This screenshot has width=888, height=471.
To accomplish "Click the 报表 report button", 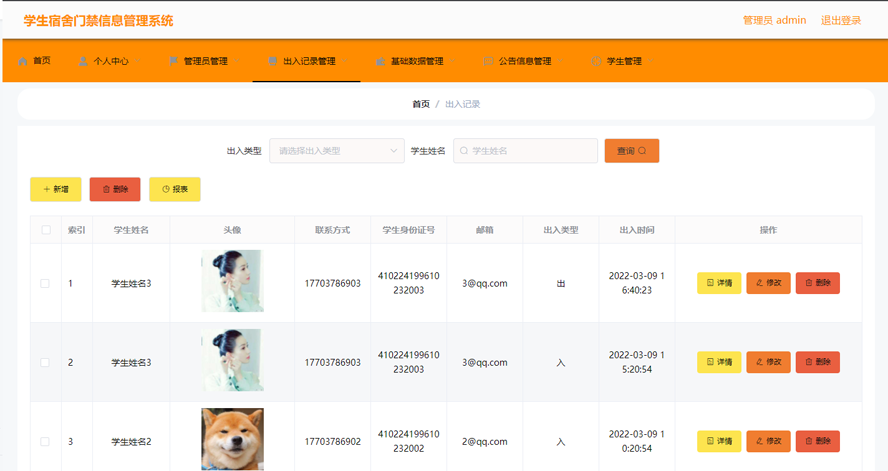I will click(x=174, y=190).
